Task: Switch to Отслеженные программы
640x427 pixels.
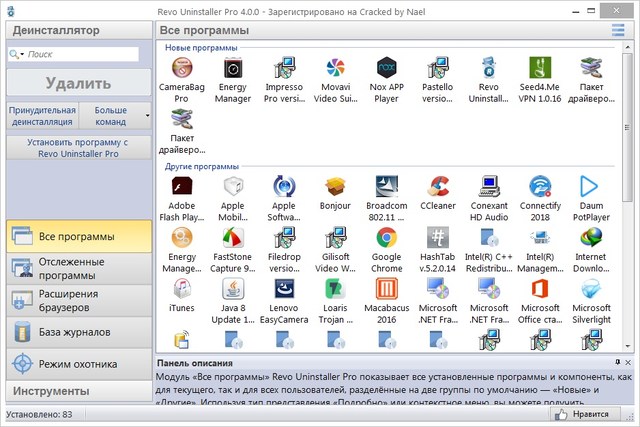Action: click(x=78, y=268)
